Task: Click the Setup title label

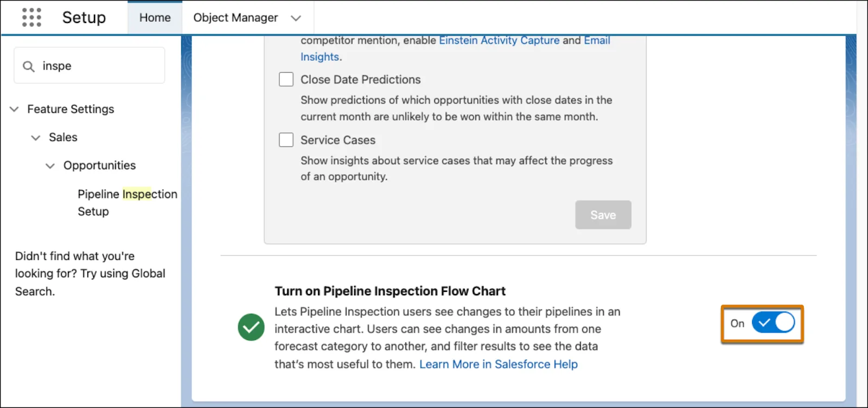Action: (x=84, y=17)
